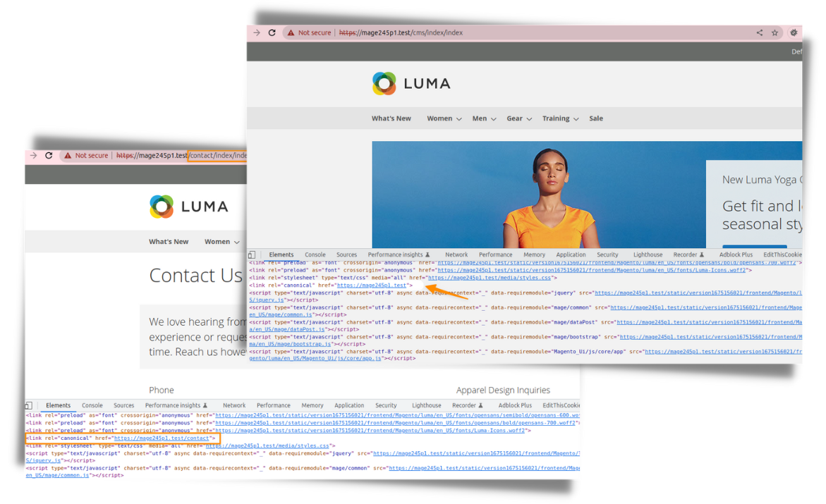Follow canonical mage245p1.test/contact link in Contact Us DevTools
Viewport: 826px width, 504px height.
click(163, 438)
